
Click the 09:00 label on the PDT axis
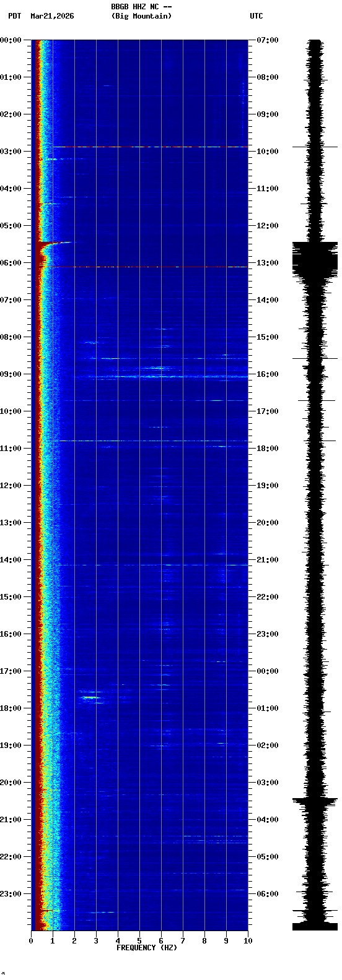(11, 374)
